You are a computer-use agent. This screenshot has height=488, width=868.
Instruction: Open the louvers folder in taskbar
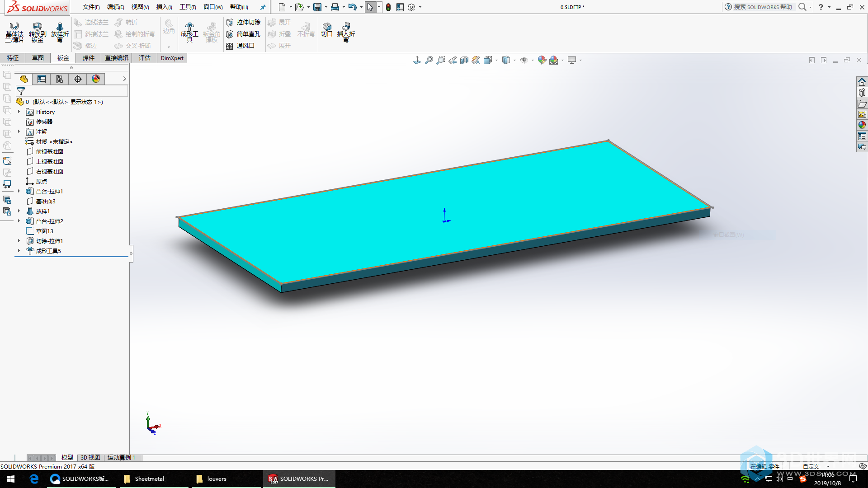(x=226, y=479)
